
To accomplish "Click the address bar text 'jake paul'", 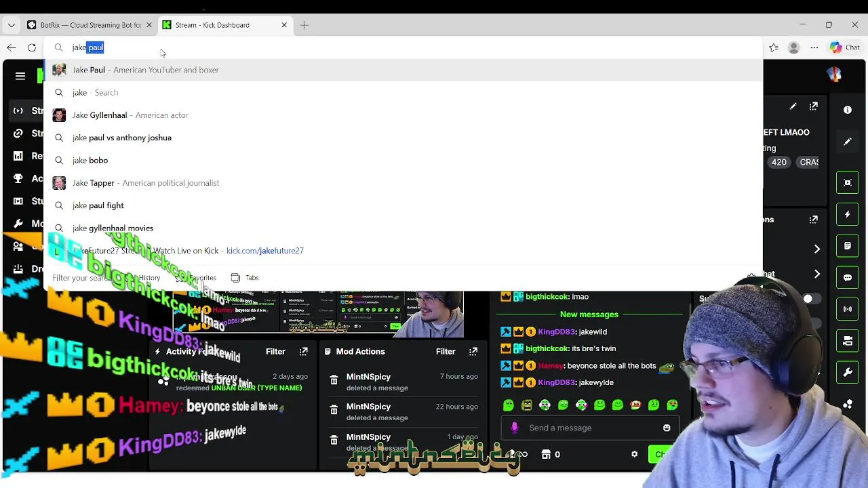I will pyautogui.click(x=88, y=47).
